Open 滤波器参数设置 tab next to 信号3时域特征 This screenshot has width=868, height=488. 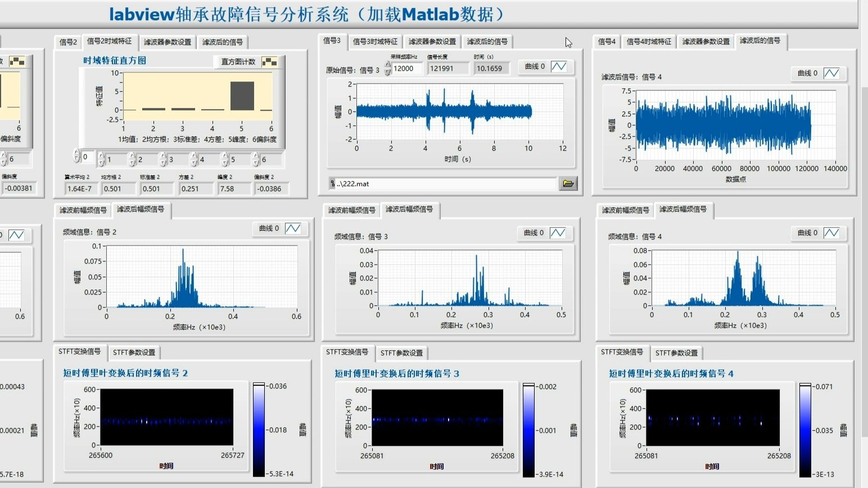(432, 42)
